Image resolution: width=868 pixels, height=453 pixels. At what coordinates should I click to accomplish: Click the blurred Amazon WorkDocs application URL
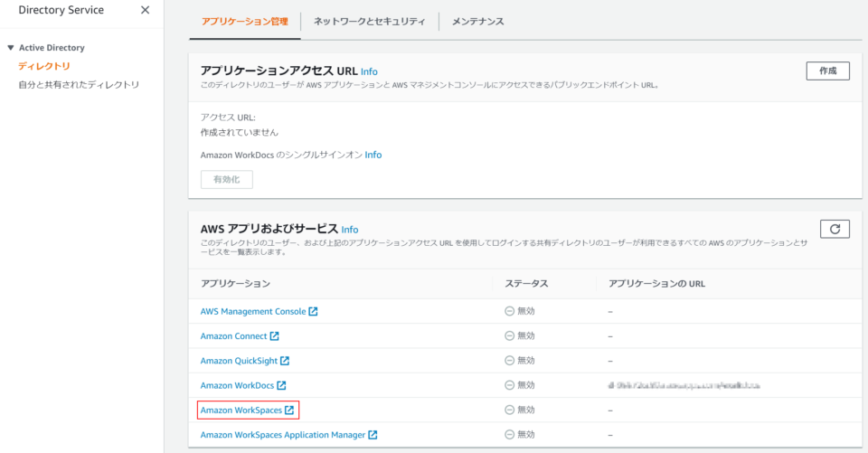684,385
